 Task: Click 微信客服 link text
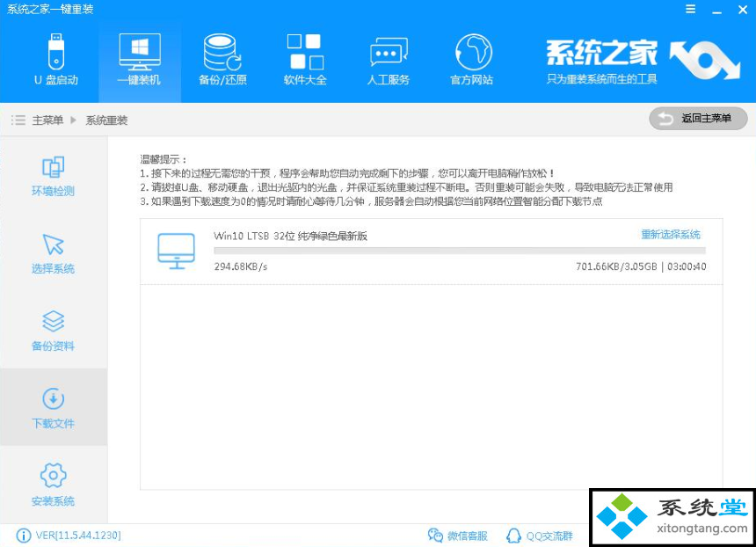click(x=467, y=536)
